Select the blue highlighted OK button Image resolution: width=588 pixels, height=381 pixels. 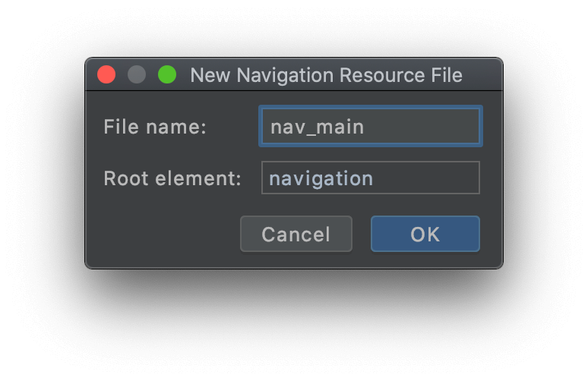(425, 234)
